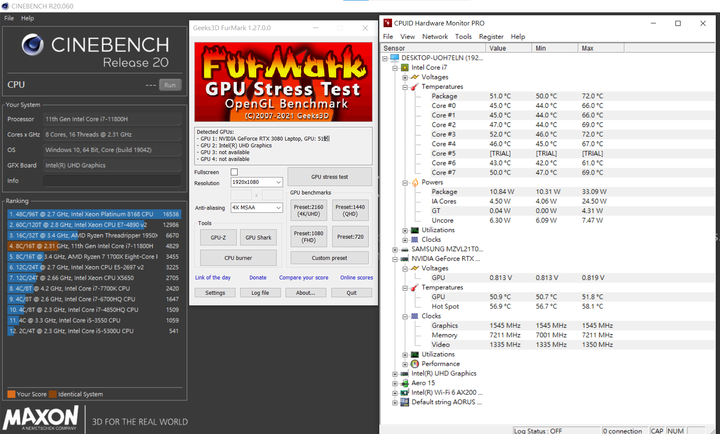Click the Max column header
720x434 pixels.
coord(601,48)
